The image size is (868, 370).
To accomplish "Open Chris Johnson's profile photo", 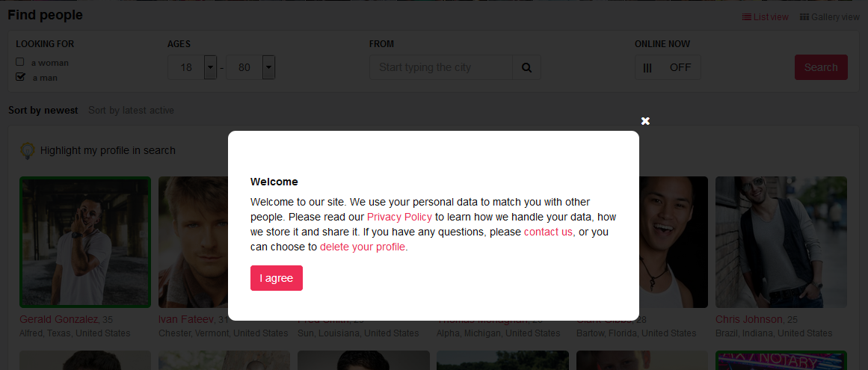I will (x=781, y=242).
